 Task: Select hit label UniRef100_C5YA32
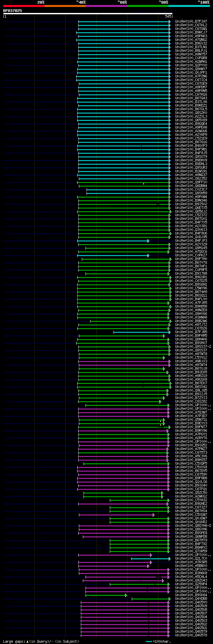tap(191, 500)
